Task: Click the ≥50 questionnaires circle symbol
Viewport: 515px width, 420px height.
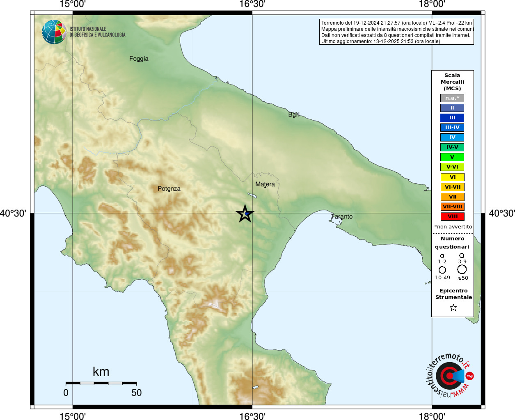Action: point(462,269)
